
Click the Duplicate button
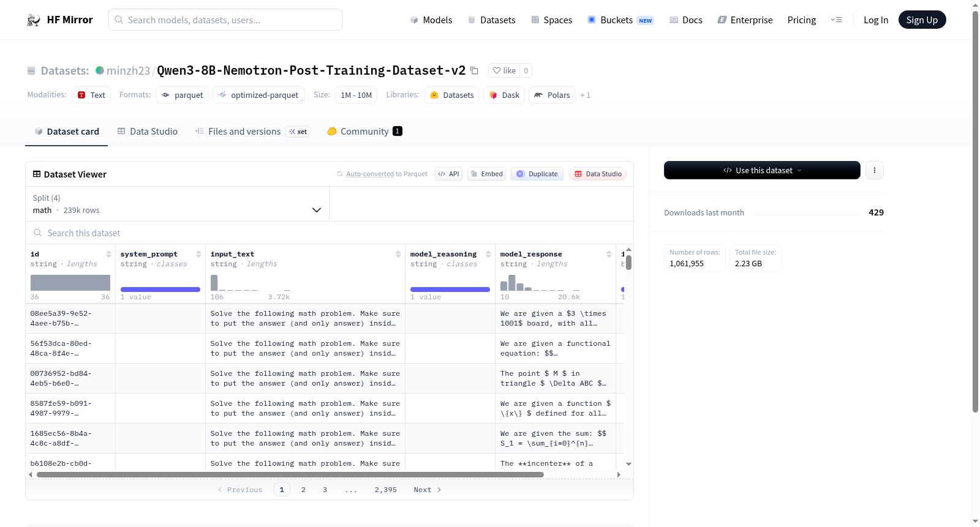(537, 174)
